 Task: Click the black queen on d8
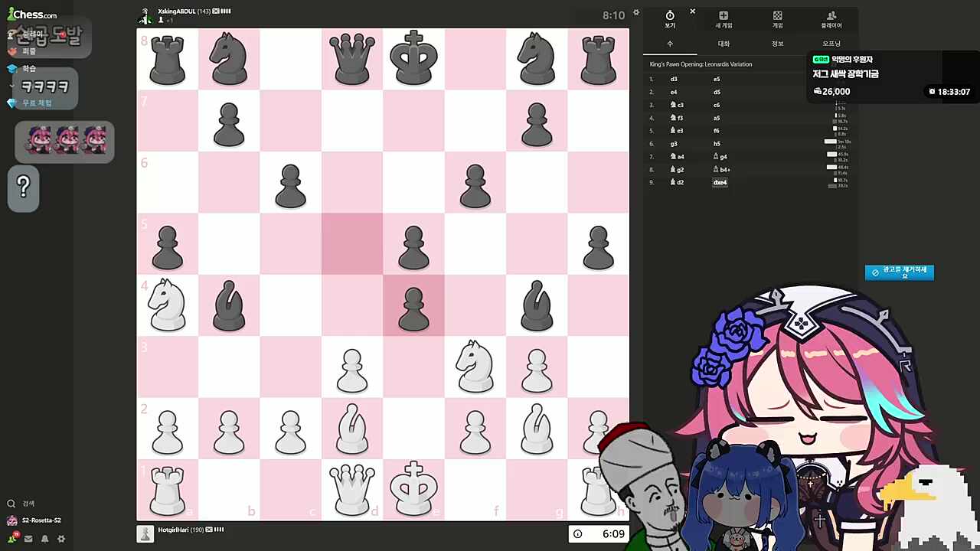coord(352,59)
